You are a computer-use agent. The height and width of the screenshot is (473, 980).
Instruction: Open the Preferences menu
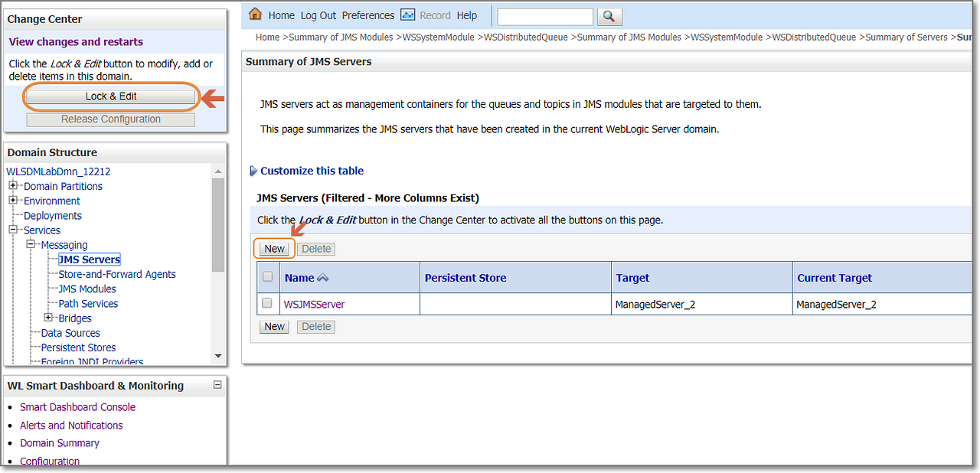pos(367,15)
